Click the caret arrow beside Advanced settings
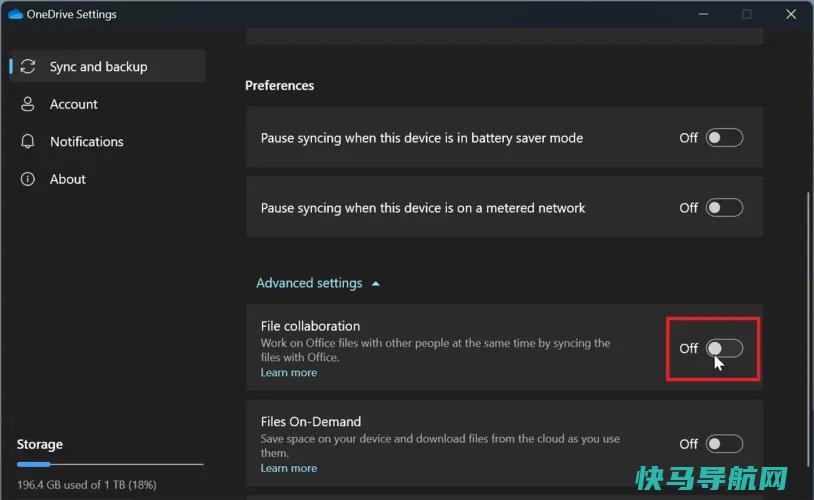Viewport: 814px width, 500px height. 375,284
